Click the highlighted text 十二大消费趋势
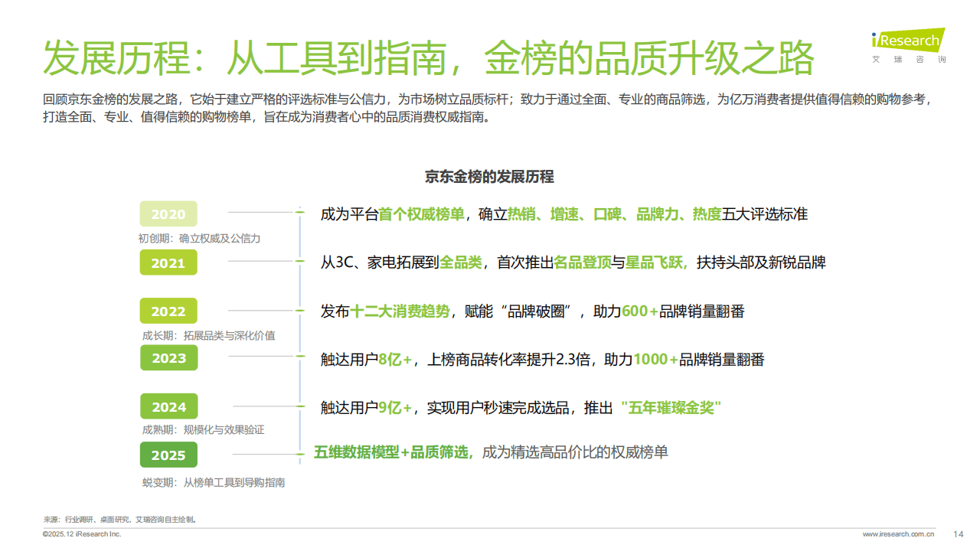The image size is (980, 551). pos(400,311)
